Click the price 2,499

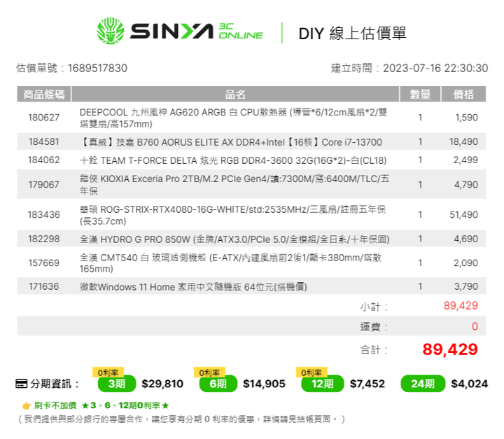pos(465,160)
